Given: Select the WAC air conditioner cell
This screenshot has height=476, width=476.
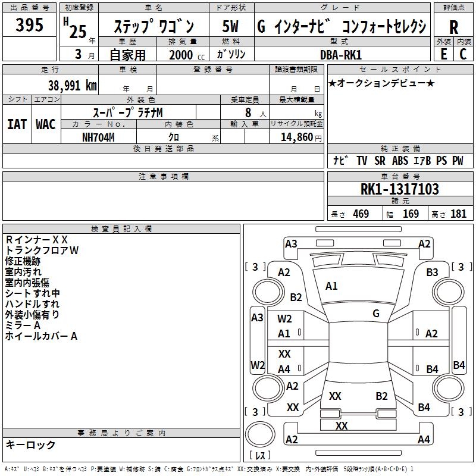Looking at the screenshot, I should point(46,124).
